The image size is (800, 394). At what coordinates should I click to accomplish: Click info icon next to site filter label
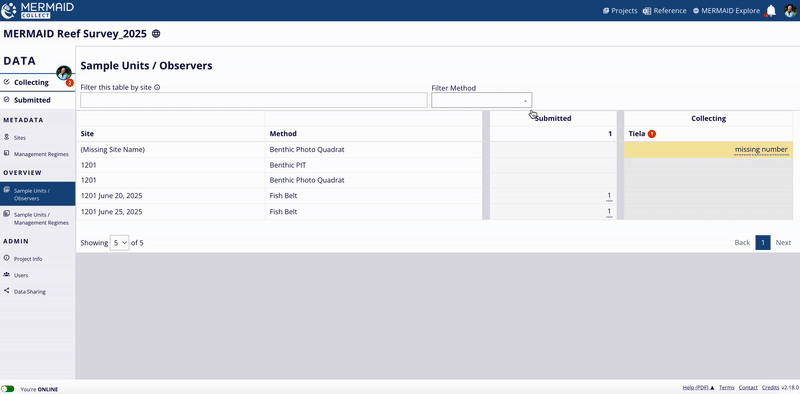click(157, 87)
